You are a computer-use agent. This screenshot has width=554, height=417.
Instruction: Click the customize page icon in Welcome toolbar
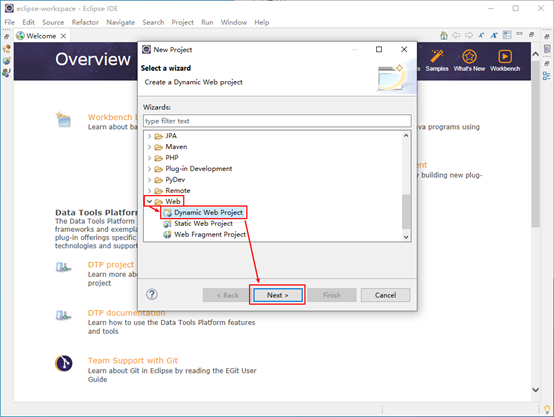(507, 35)
